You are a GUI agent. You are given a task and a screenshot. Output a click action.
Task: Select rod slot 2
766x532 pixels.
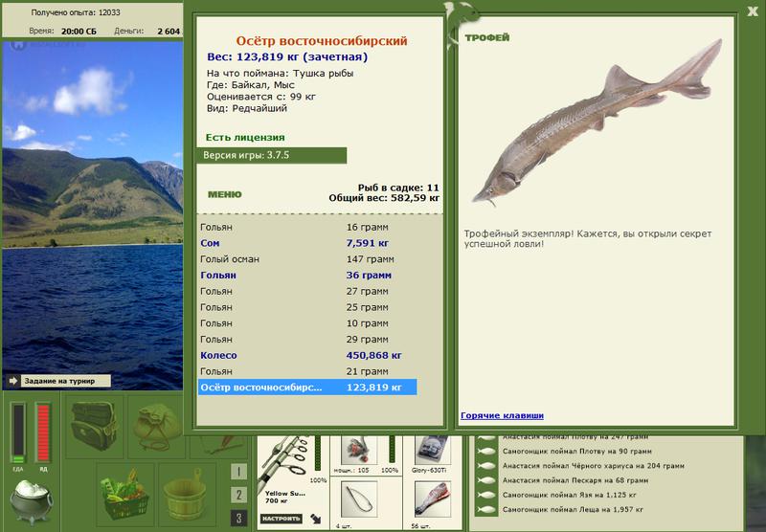coord(238,495)
